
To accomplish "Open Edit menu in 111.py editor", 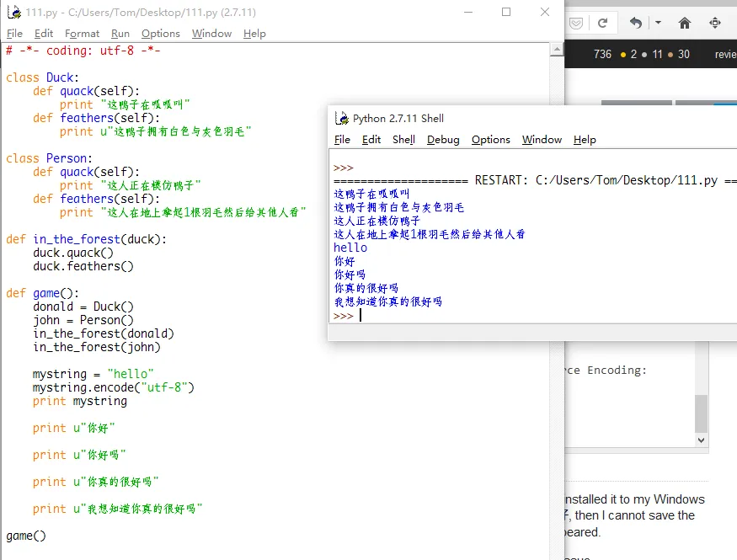I will (44, 34).
